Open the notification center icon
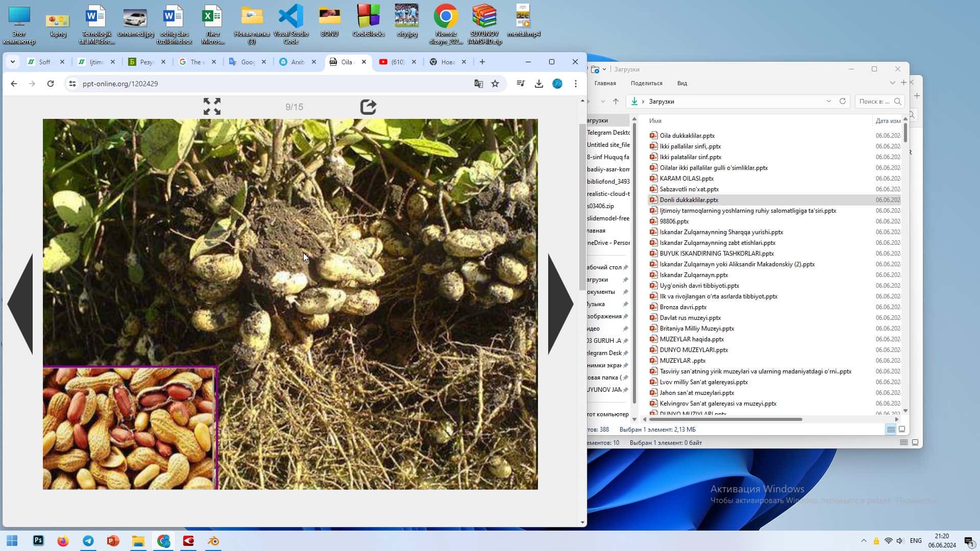The image size is (980, 551). [968, 541]
